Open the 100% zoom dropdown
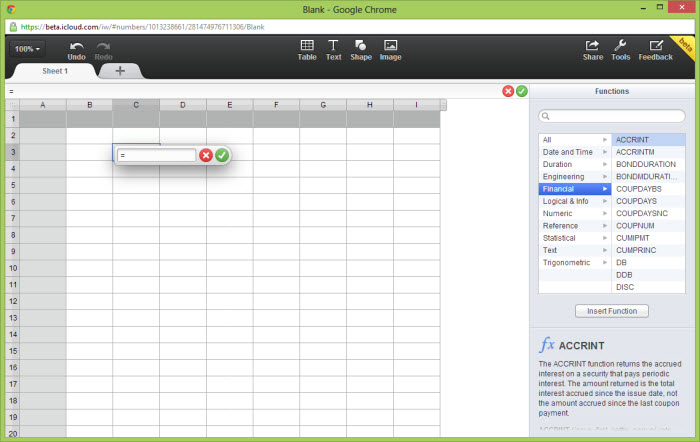This screenshot has width=700, height=442. pyautogui.click(x=27, y=49)
